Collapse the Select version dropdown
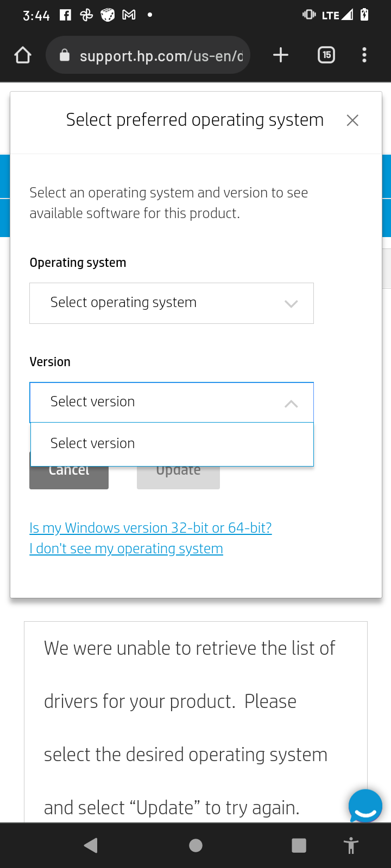This screenshot has height=868, width=391. [x=172, y=403]
